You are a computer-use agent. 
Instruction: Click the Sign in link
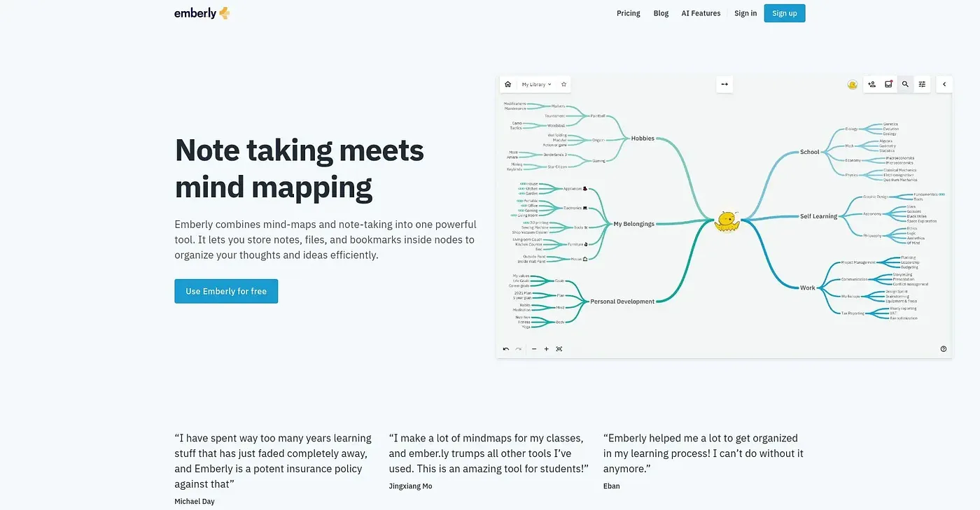tap(745, 13)
